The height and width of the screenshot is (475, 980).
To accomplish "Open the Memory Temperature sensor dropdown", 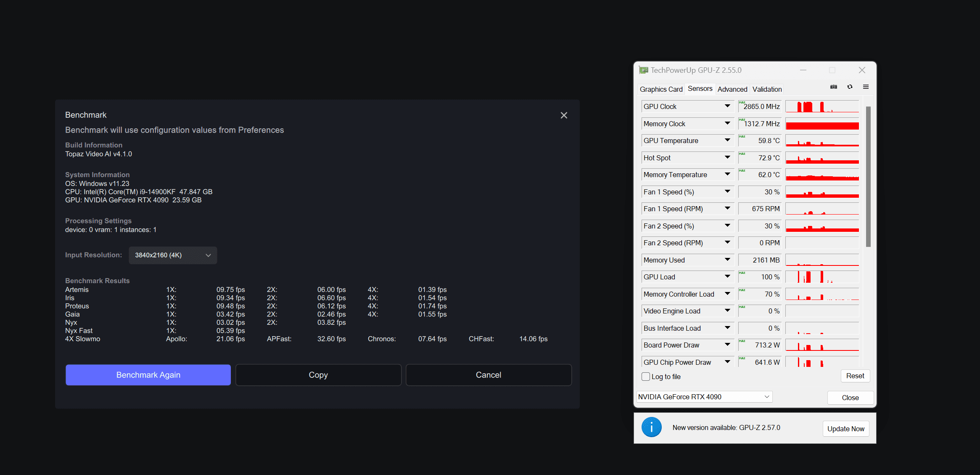I will tap(727, 175).
